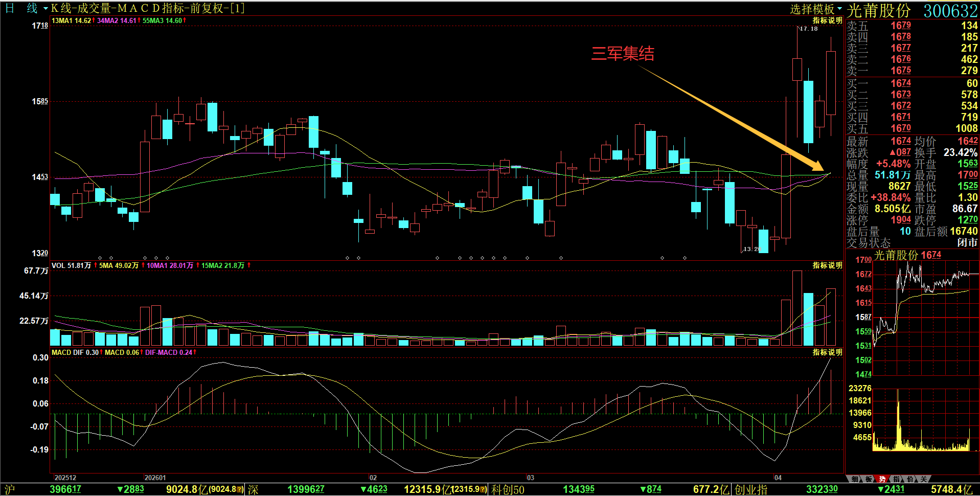Click the 13.20 low price marker
The image size is (980, 496).
tap(752, 249)
